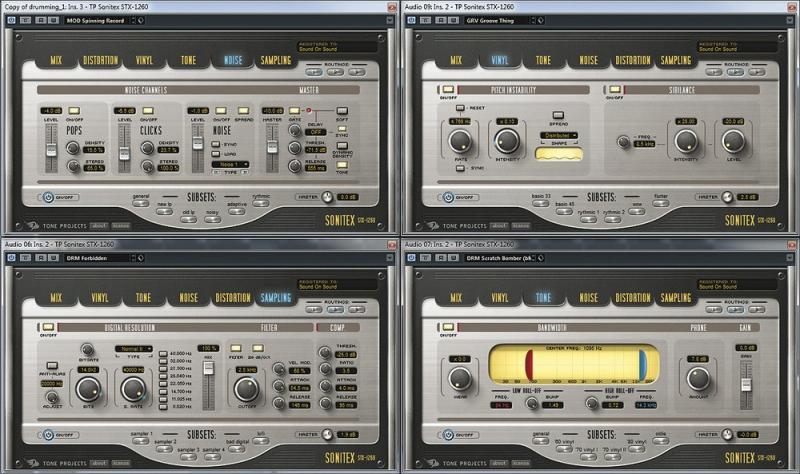800x474 pixels.
Task: Enable Soft switch in Noise master section
Action: (342, 111)
